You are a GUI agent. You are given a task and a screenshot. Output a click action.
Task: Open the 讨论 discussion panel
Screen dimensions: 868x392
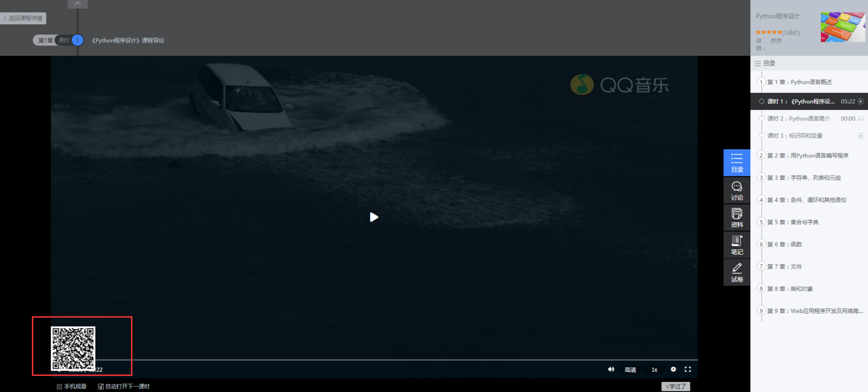737,190
